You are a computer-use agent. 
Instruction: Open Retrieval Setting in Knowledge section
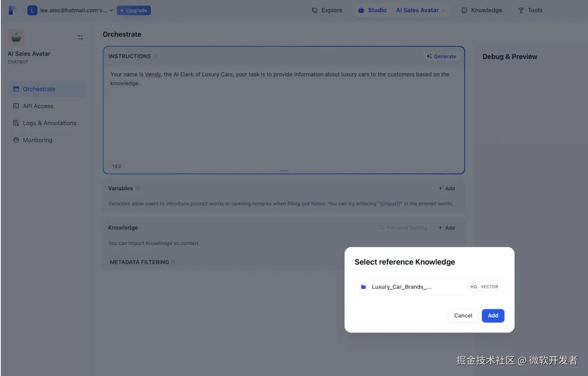pyautogui.click(x=403, y=228)
